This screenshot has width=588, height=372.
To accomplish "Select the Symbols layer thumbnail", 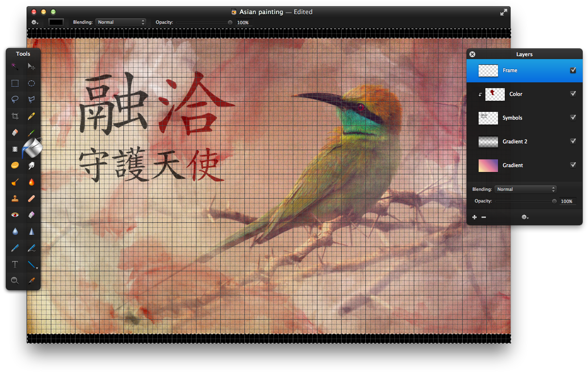I will pyautogui.click(x=488, y=118).
